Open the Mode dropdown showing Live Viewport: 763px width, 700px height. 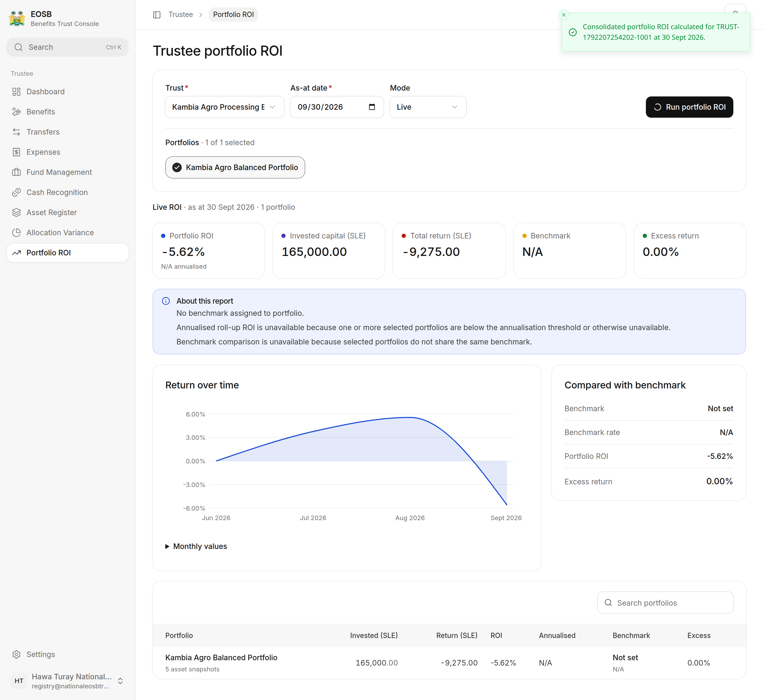tap(428, 107)
